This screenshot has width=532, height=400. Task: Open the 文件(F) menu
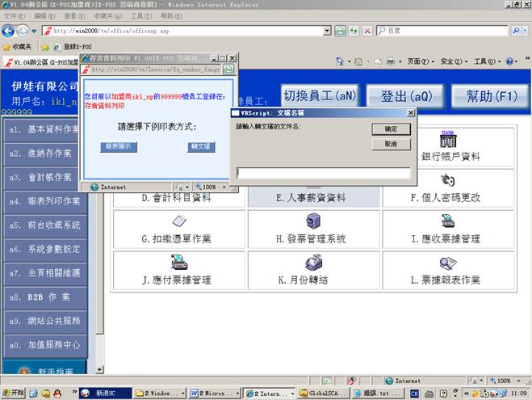tap(14, 15)
